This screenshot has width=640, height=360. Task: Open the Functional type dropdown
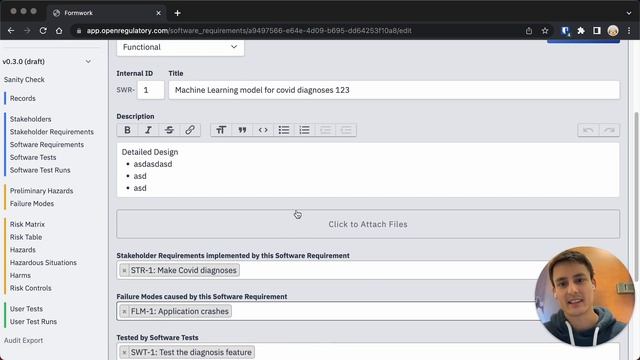coord(180,47)
